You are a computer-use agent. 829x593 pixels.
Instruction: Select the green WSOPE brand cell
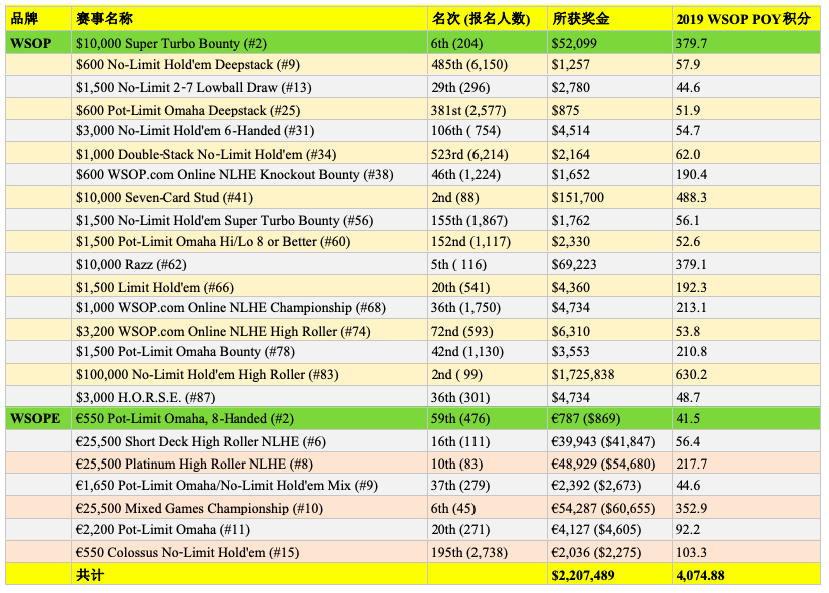(x=38, y=419)
